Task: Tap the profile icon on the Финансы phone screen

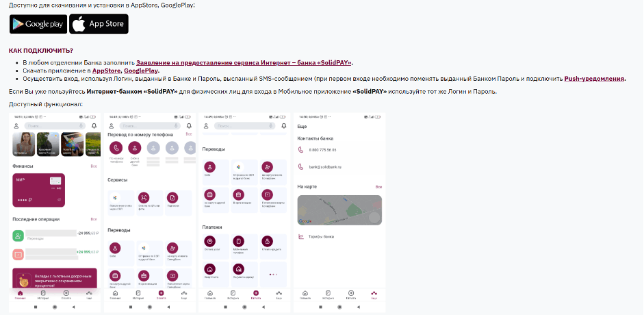Action: pos(16,126)
